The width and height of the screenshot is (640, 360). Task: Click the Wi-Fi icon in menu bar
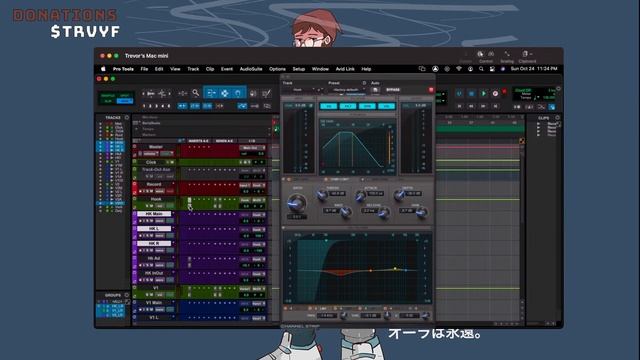pos(459,69)
